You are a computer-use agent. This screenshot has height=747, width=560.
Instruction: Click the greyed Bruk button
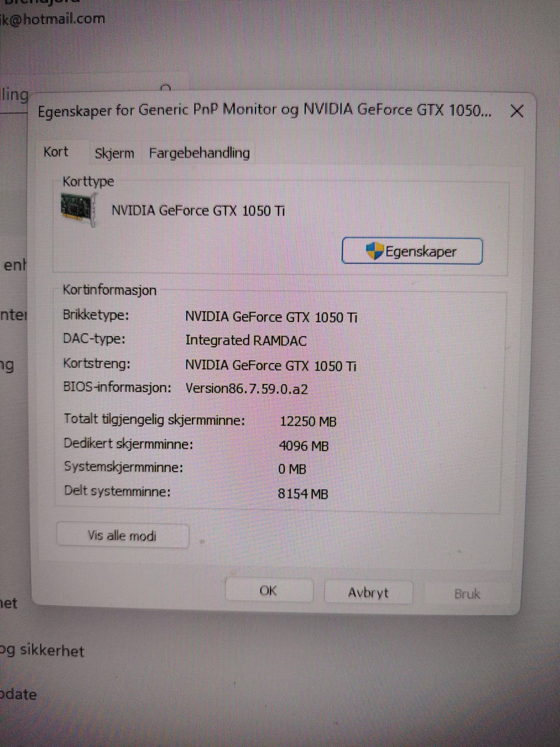coord(467,594)
